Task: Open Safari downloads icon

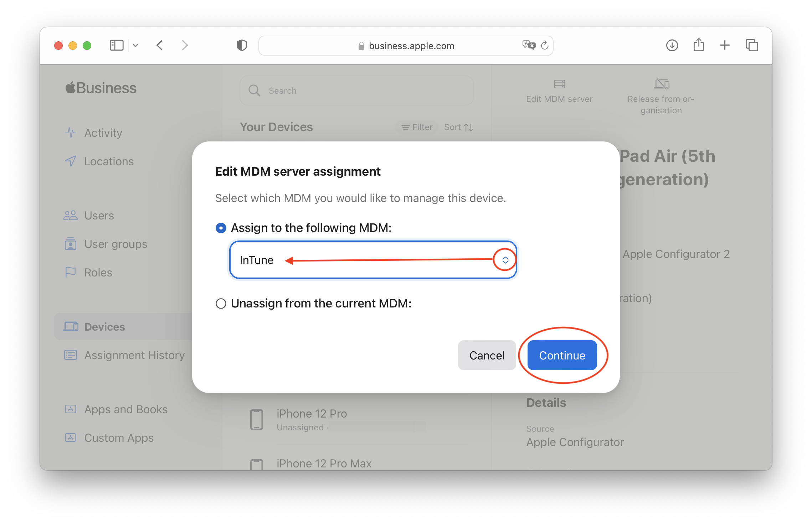Action: (x=672, y=45)
